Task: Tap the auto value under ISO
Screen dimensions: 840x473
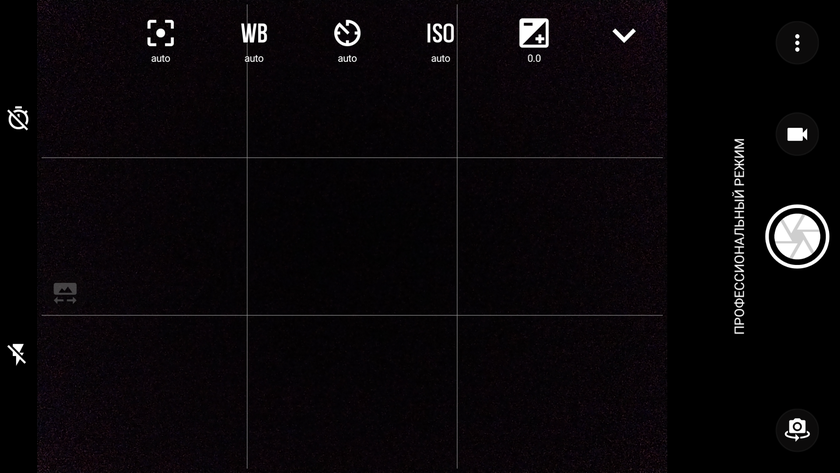Action: point(440,58)
